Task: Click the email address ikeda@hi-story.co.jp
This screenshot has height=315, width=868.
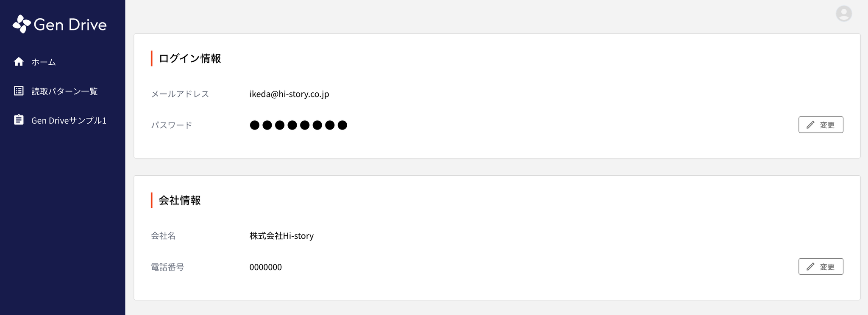Action: coord(289,94)
